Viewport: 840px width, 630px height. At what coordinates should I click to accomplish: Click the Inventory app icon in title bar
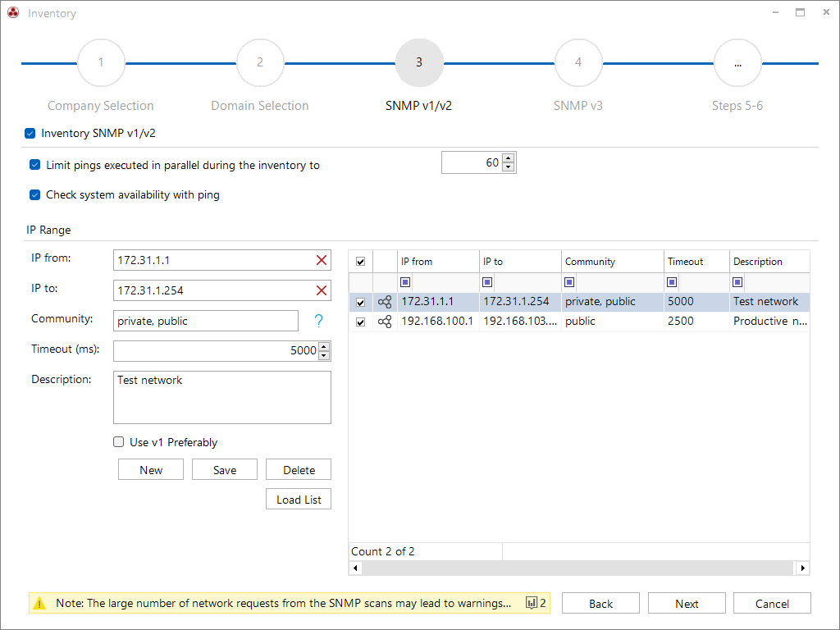pos(13,13)
